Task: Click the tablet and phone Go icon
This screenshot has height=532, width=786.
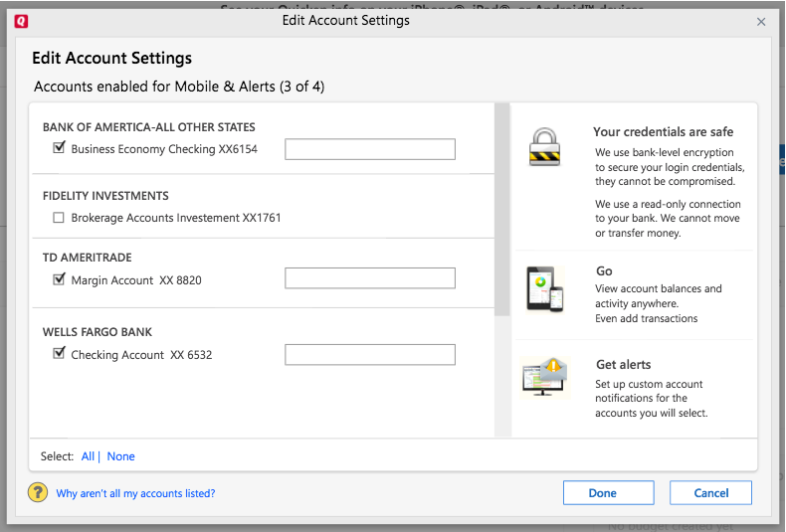Action: point(545,289)
